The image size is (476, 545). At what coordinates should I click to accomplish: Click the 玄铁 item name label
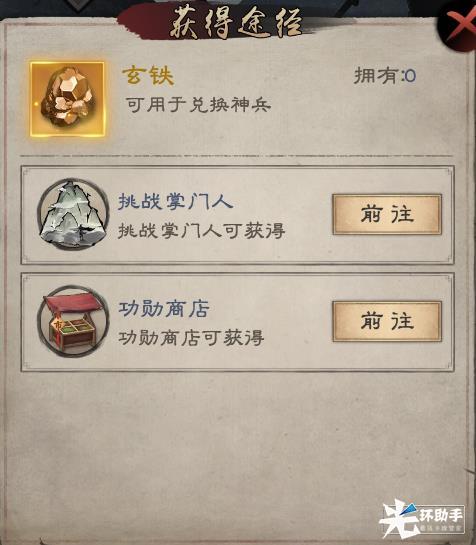148,75
